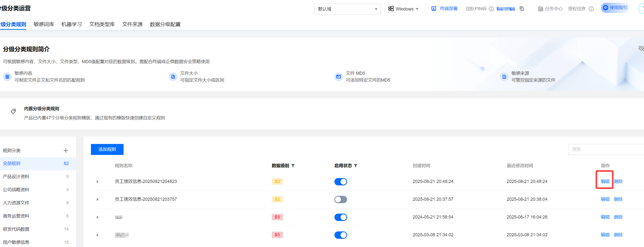Toggle off the rule created 2024-05-21
This screenshot has height=247, width=644.
click(x=341, y=217)
